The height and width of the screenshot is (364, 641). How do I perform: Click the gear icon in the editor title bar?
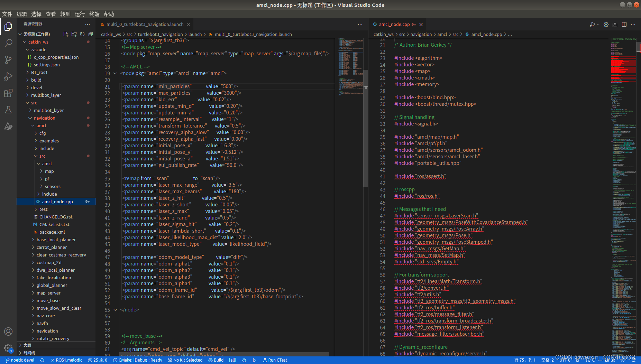pyautogui.click(x=606, y=25)
